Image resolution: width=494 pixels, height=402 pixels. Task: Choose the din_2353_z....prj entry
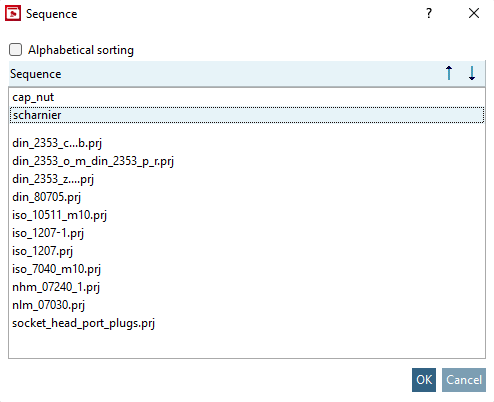tap(247, 179)
